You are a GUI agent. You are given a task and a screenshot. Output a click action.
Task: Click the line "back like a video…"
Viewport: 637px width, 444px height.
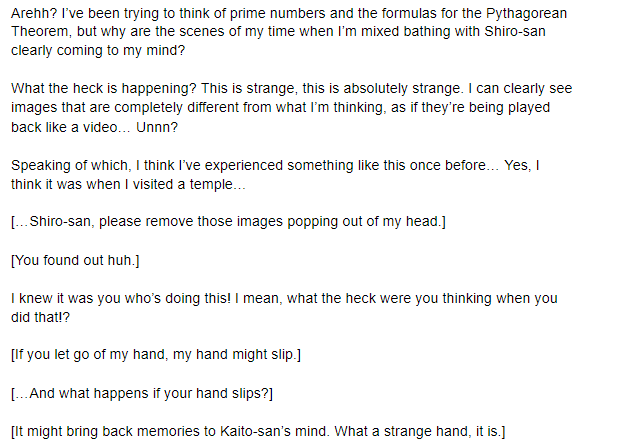pos(71,128)
